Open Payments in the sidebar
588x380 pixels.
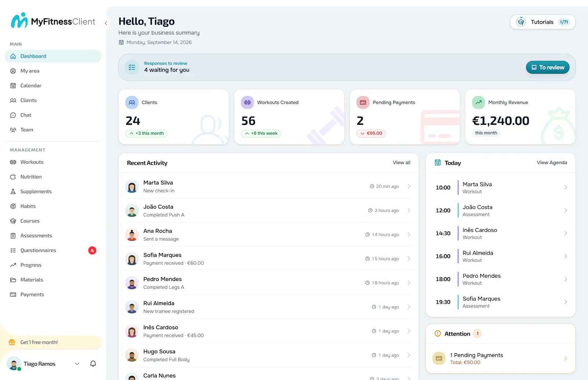(53, 295)
